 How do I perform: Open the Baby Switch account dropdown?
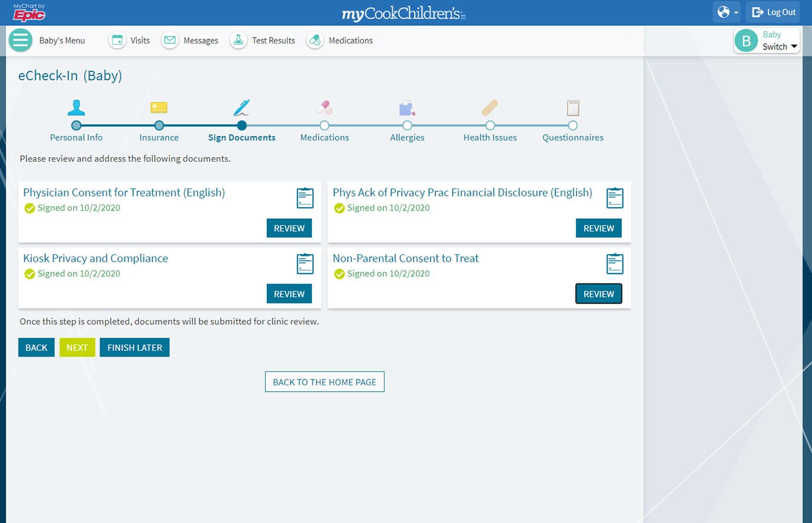(x=767, y=41)
